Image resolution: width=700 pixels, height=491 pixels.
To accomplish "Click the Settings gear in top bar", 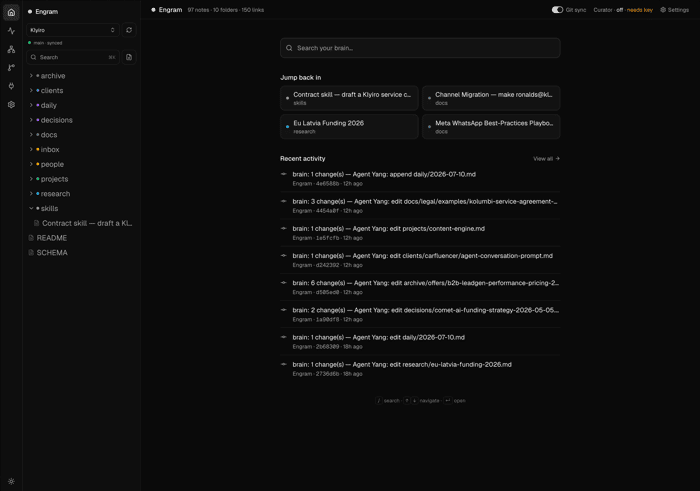I will tap(663, 10).
